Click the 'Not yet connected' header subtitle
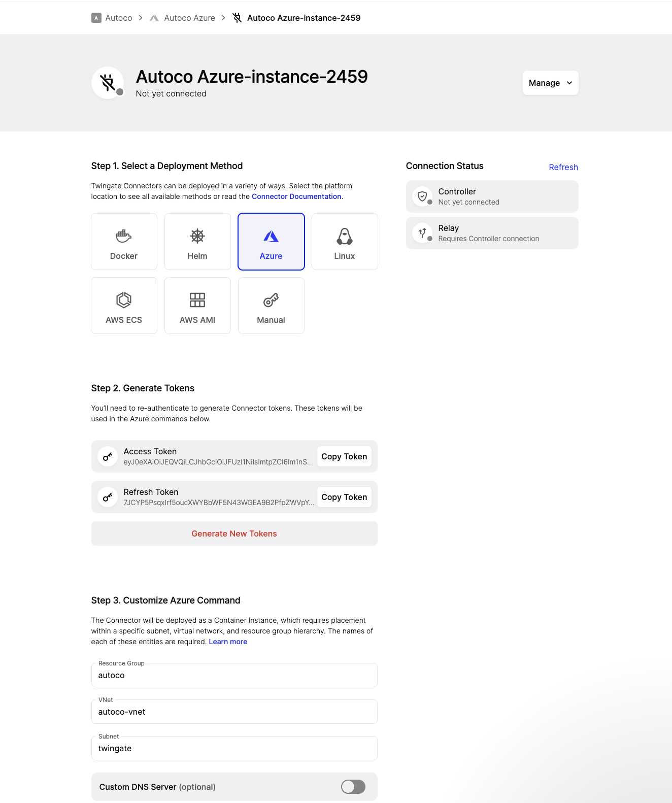 point(171,93)
